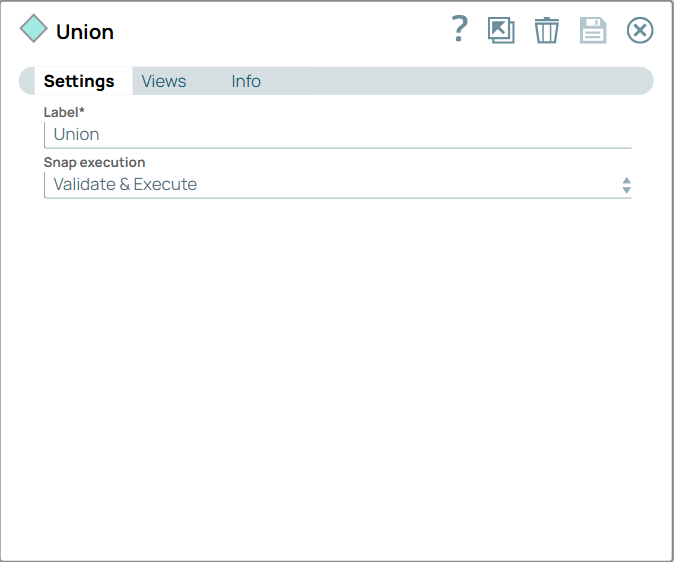Viewport: 674px width, 562px height.
Task: Click the Union title in the header
Action: click(x=85, y=32)
